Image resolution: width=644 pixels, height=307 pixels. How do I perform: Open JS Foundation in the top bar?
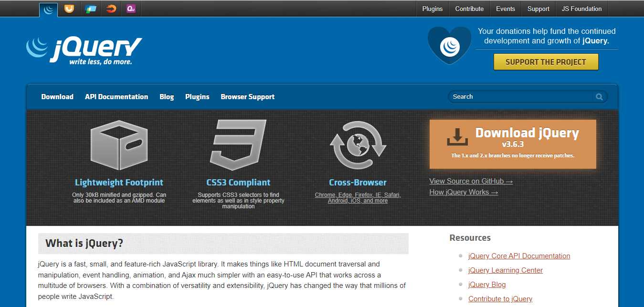click(582, 9)
